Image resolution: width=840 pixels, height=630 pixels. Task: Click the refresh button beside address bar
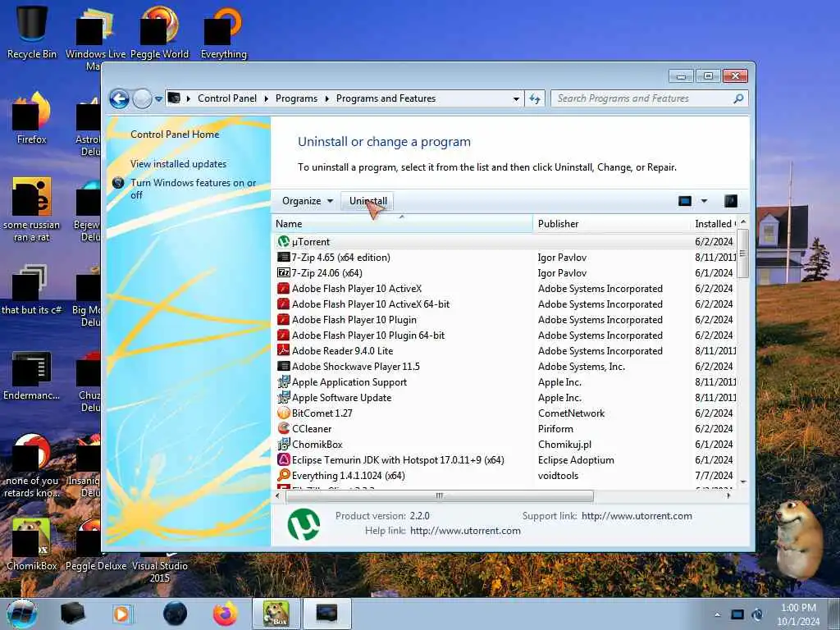pyautogui.click(x=535, y=98)
